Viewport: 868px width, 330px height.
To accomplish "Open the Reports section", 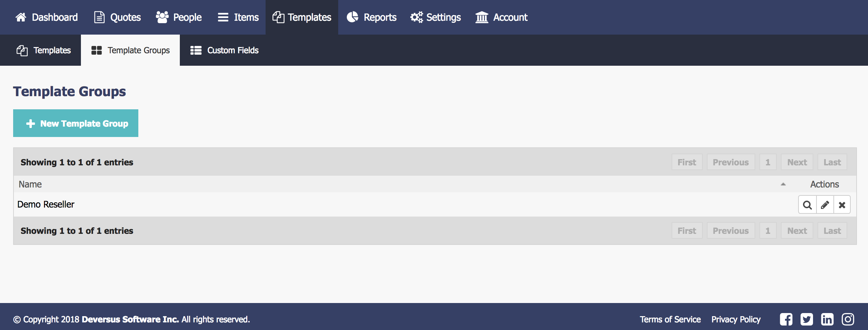I will tap(371, 17).
